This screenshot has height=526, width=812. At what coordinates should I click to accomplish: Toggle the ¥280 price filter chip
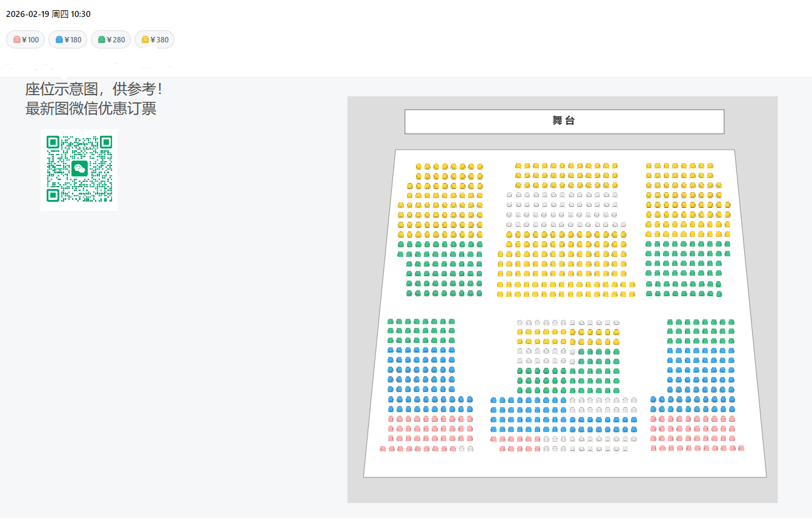[111, 40]
